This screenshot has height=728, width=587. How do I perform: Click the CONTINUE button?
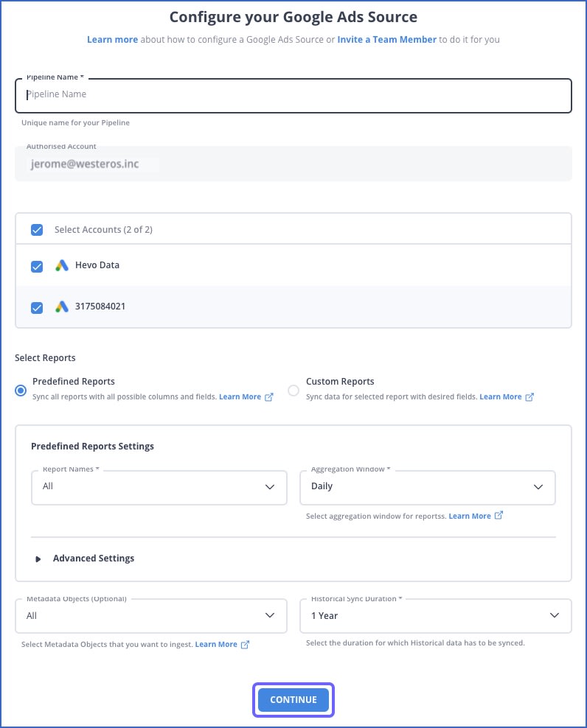pos(293,700)
